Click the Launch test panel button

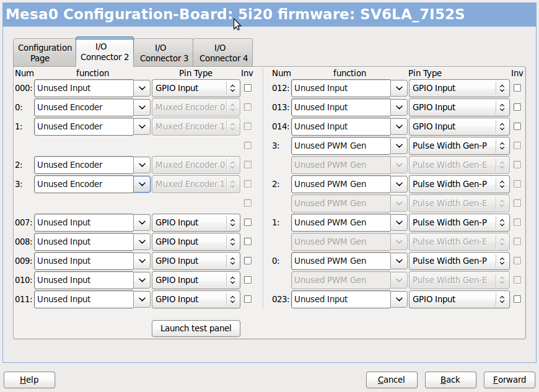point(196,328)
